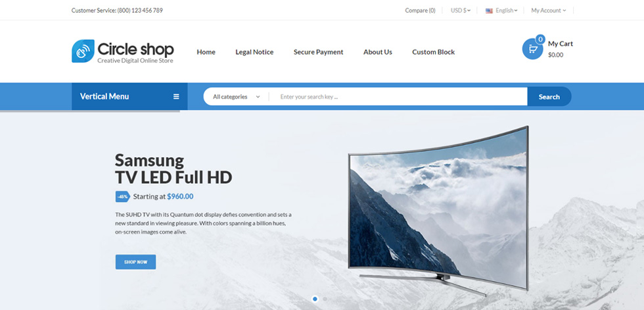Open the English language dropdown
This screenshot has height=310, width=644.
click(507, 11)
